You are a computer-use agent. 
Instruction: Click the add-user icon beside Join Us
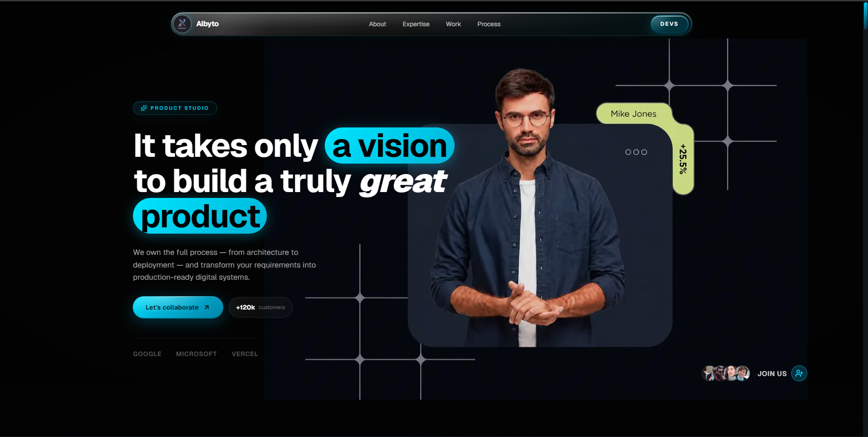[x=799, y=373]
